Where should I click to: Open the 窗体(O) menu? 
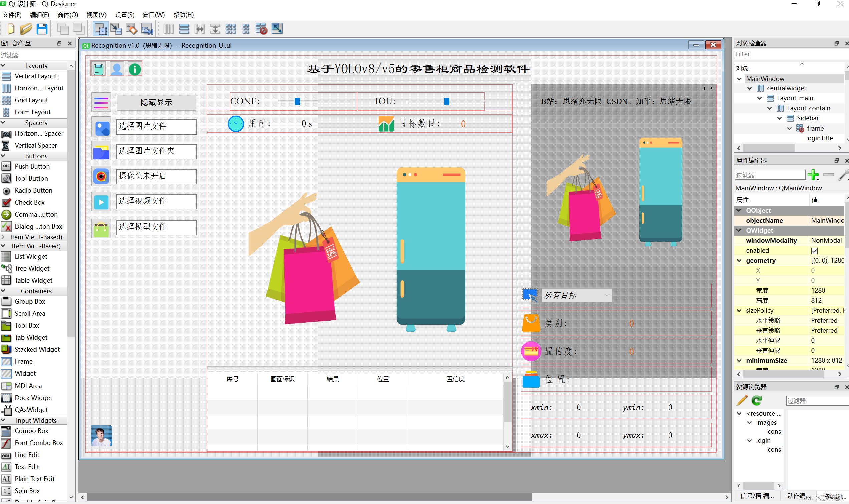click(x=67, y=15)
